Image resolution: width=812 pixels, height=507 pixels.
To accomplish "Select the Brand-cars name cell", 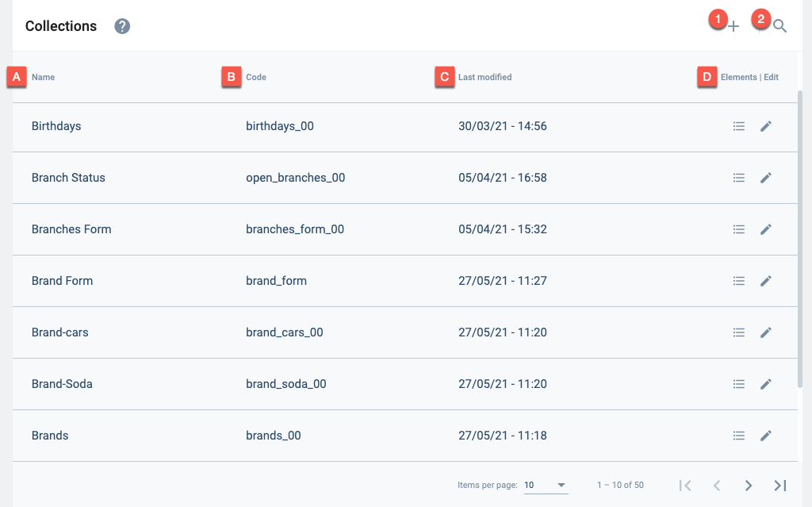I will (x=60, y=332).
